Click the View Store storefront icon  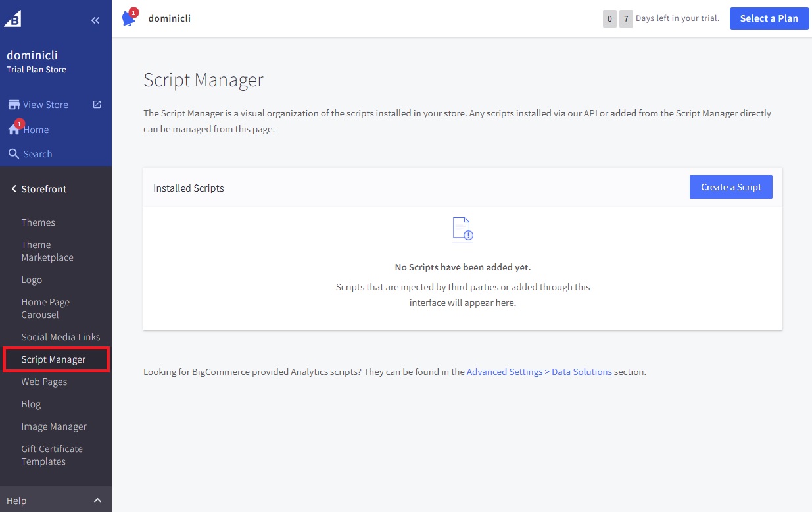tap(14, 105)
